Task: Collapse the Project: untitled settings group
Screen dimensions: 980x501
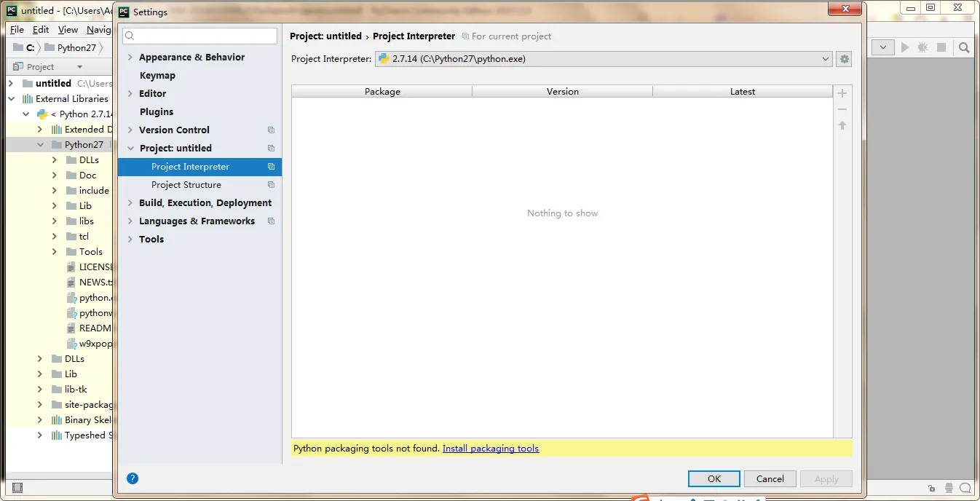Action: pos(130,149)
